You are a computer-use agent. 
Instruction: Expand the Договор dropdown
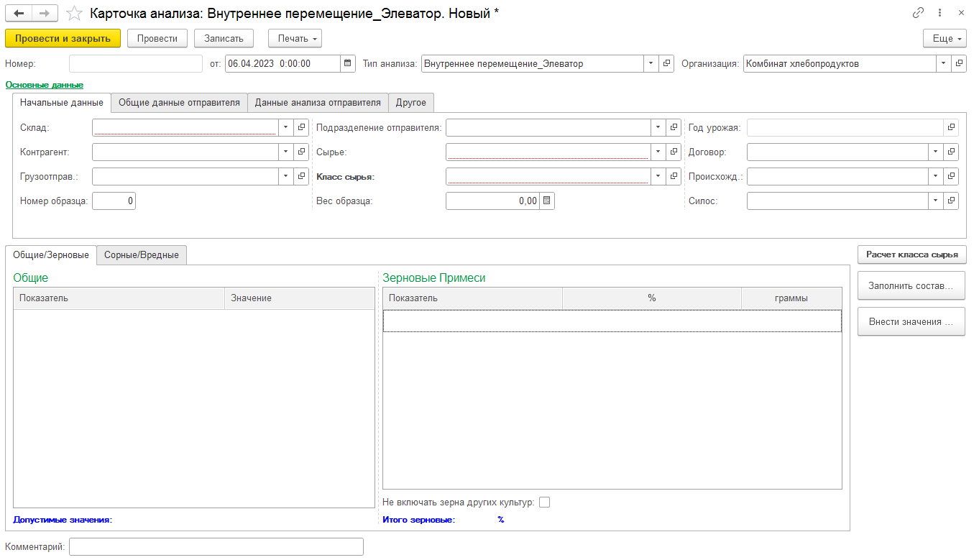pyautogui.click(x=935, y=152)
